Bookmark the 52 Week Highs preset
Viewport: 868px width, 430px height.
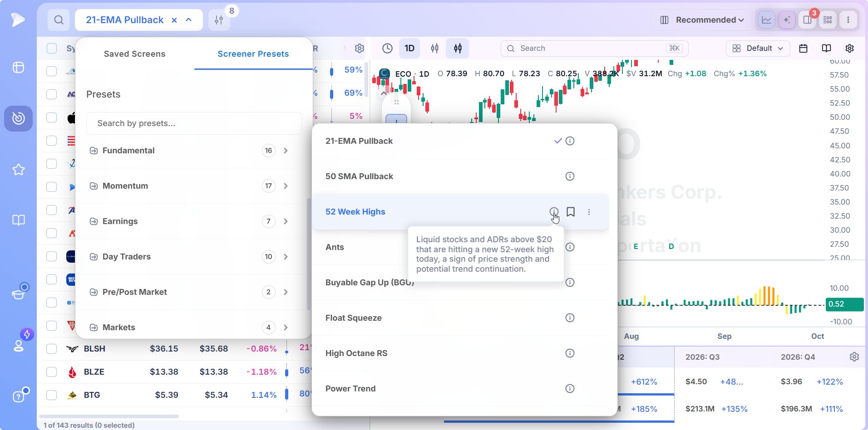coord(571,212)
